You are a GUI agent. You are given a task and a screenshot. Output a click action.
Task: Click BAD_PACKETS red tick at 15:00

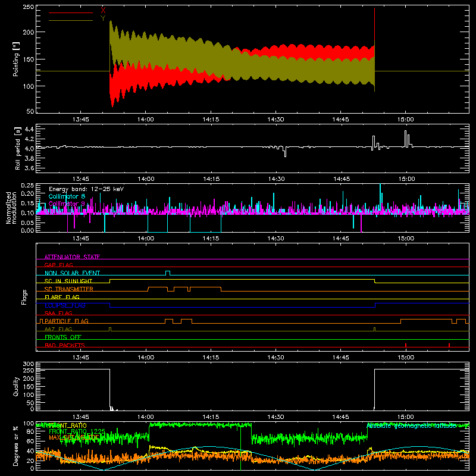(x=406, y=345)
